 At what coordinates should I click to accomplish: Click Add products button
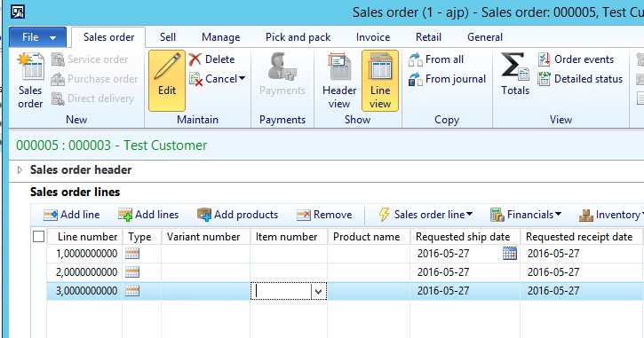point(237,215)
